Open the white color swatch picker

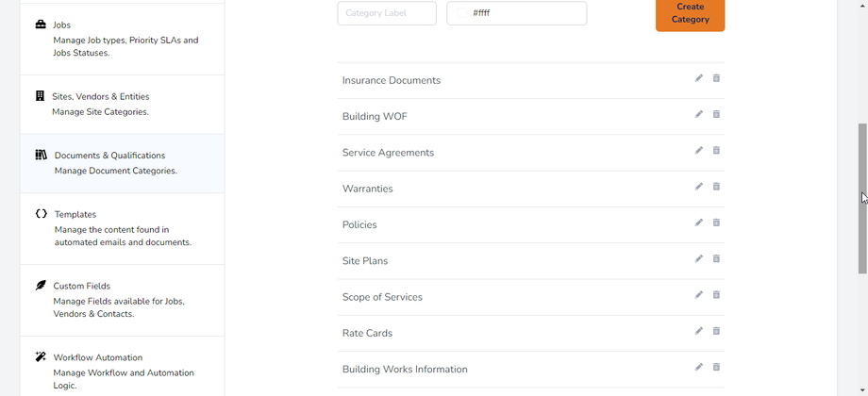pyautogui.click(x=461, y=12)
